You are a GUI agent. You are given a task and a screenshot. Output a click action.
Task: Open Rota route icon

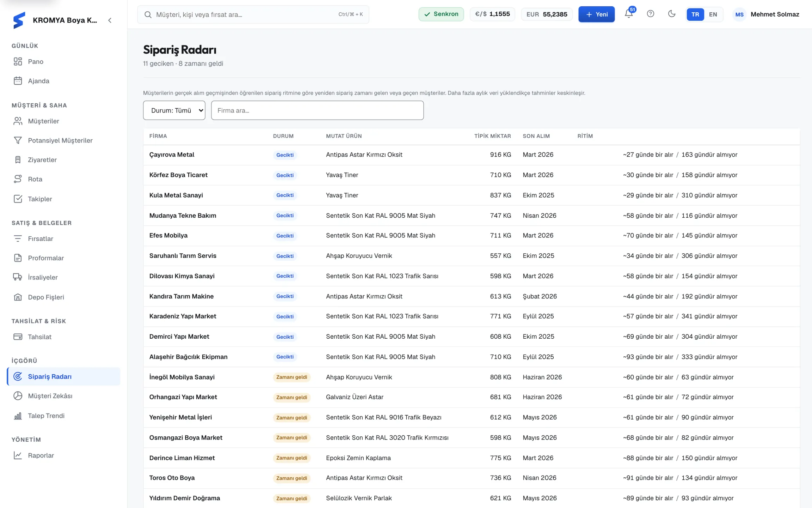(18, 179)
